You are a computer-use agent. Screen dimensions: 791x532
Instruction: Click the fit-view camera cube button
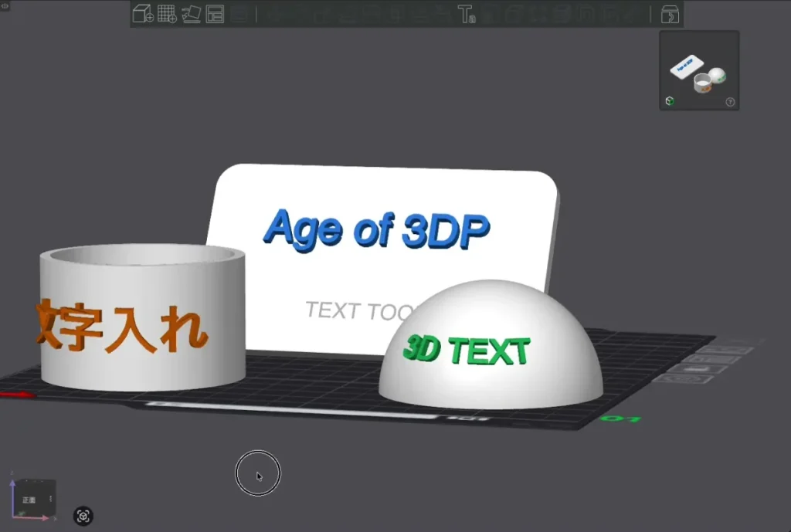click(x=83, y=516)
